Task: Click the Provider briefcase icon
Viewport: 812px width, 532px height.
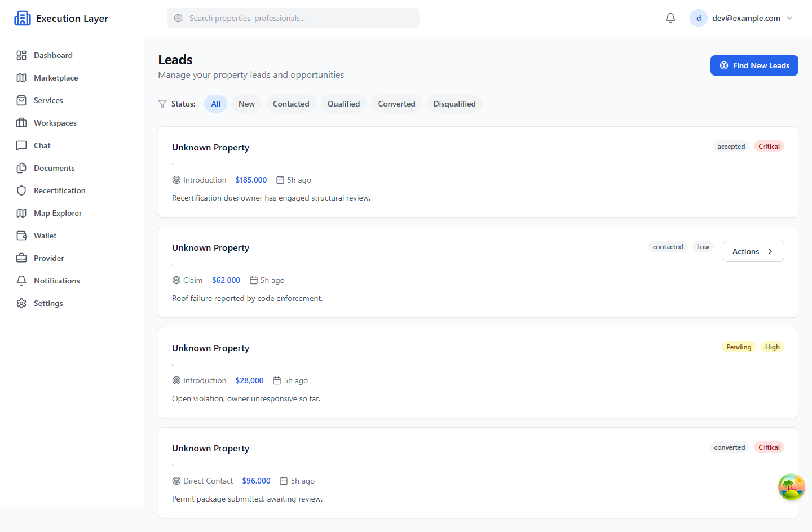Action: [x=21, y=258]
